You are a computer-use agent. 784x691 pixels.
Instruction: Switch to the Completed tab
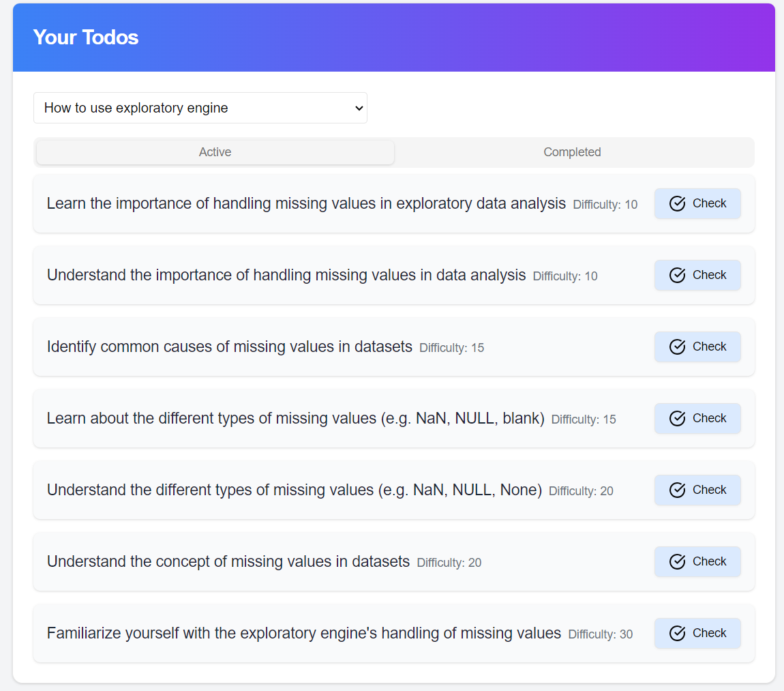(572, 152)
